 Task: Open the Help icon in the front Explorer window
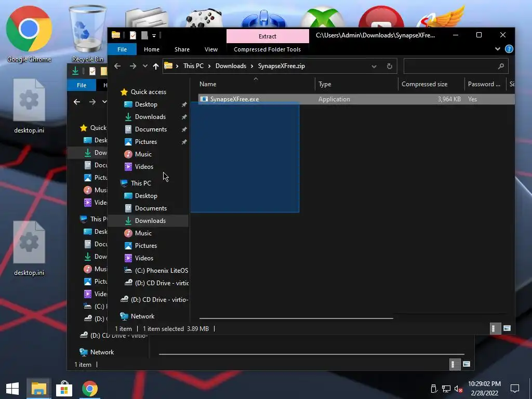509,49
